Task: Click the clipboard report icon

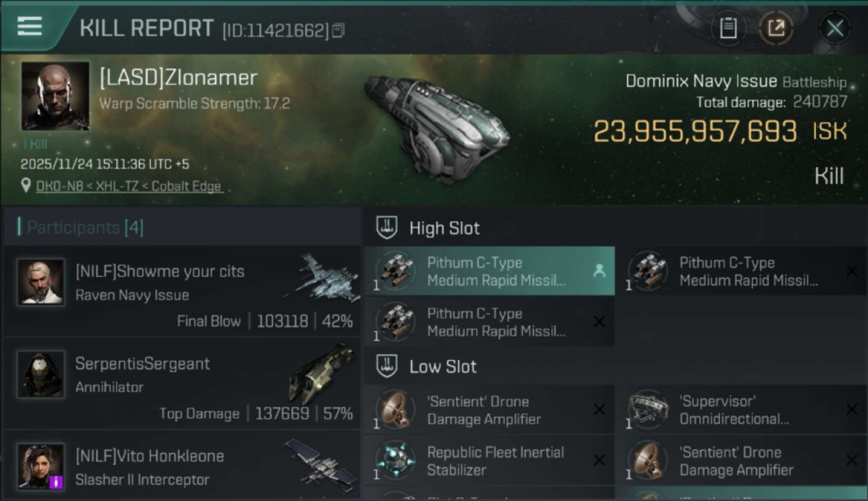Action: click(x=728, y=28)
